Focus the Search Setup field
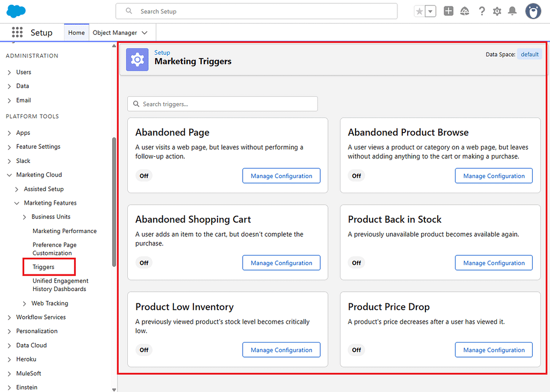 tap(256, 11)
